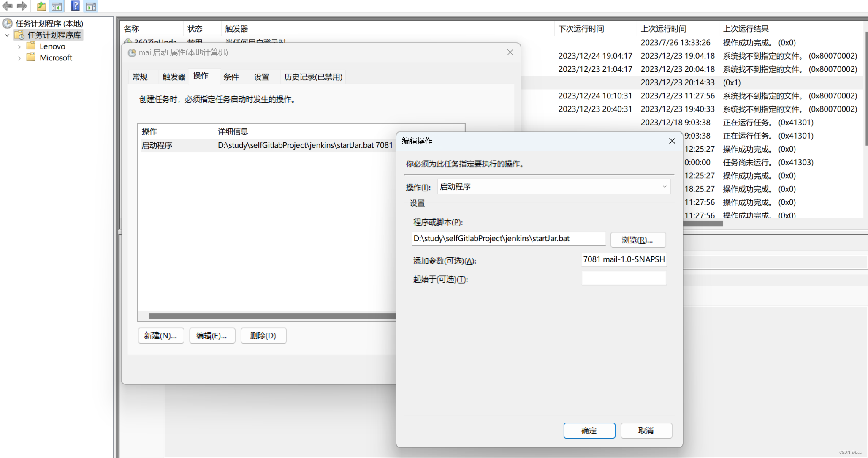868x458 pixels.
Task: Click the Back arrow toolbar icon
Action: point(7,6)
